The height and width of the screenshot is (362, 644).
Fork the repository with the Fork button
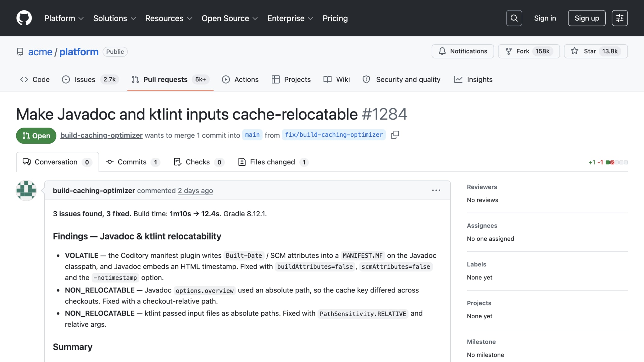point(529,51)
